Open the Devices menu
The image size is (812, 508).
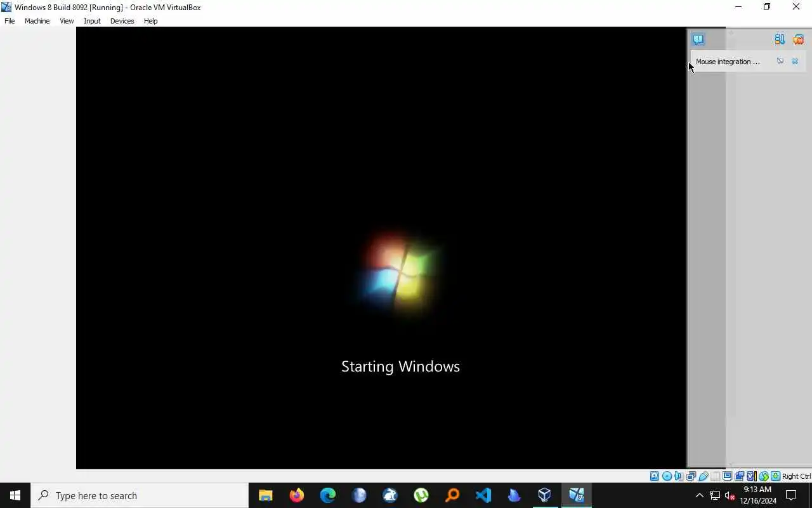(122, 21)
